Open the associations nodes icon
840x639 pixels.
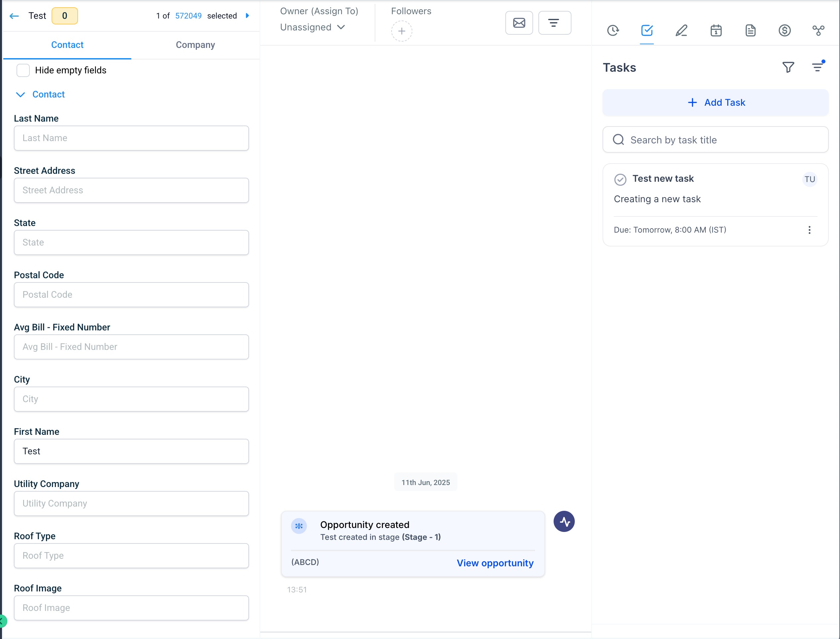818,30
